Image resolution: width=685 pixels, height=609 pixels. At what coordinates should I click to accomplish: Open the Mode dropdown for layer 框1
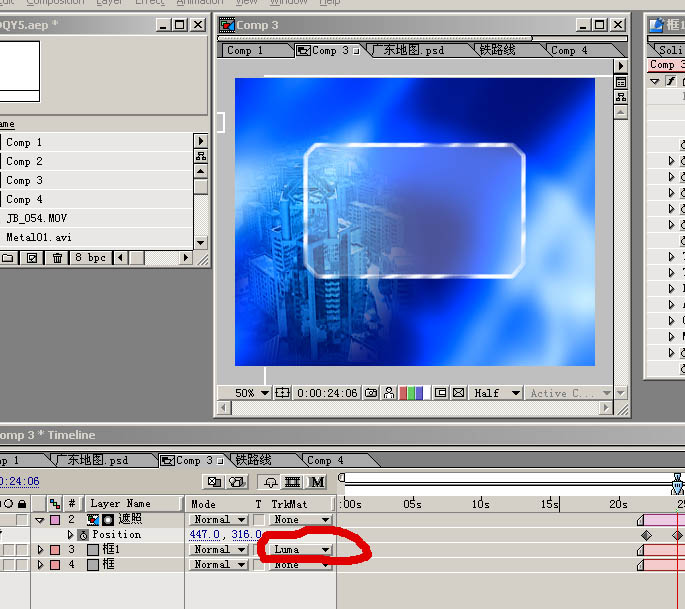pos(218,550)
